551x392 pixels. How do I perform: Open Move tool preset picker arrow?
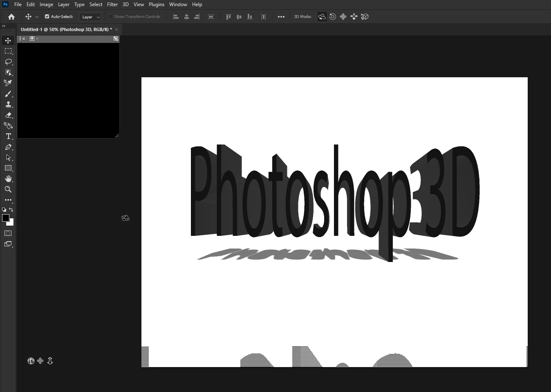click(x=37, y=17)
